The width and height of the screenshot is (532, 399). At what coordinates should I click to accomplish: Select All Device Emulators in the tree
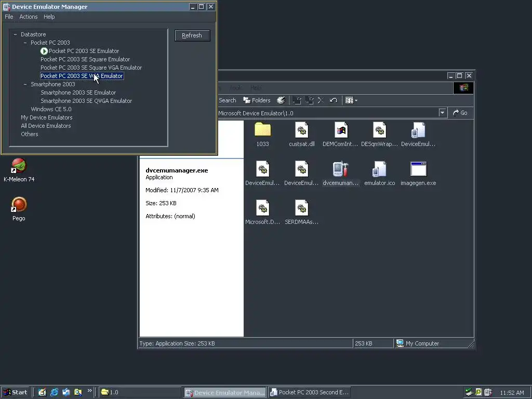[x=46, y=126]
